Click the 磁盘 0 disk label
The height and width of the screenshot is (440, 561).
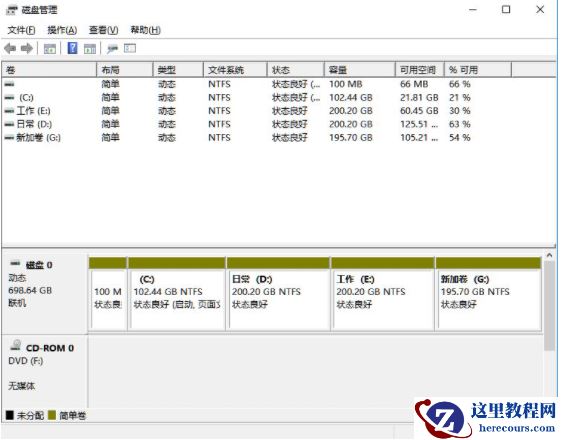click(x=39, y=265)
